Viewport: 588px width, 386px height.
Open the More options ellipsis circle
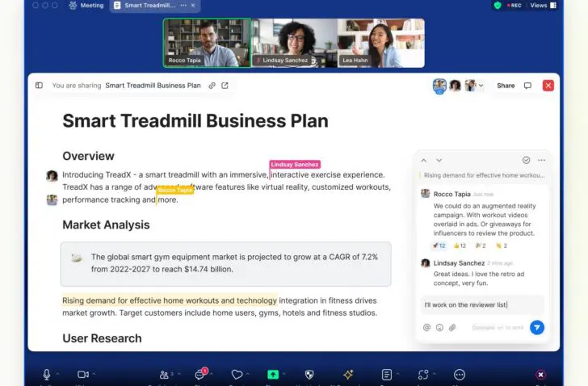(460, 375)
